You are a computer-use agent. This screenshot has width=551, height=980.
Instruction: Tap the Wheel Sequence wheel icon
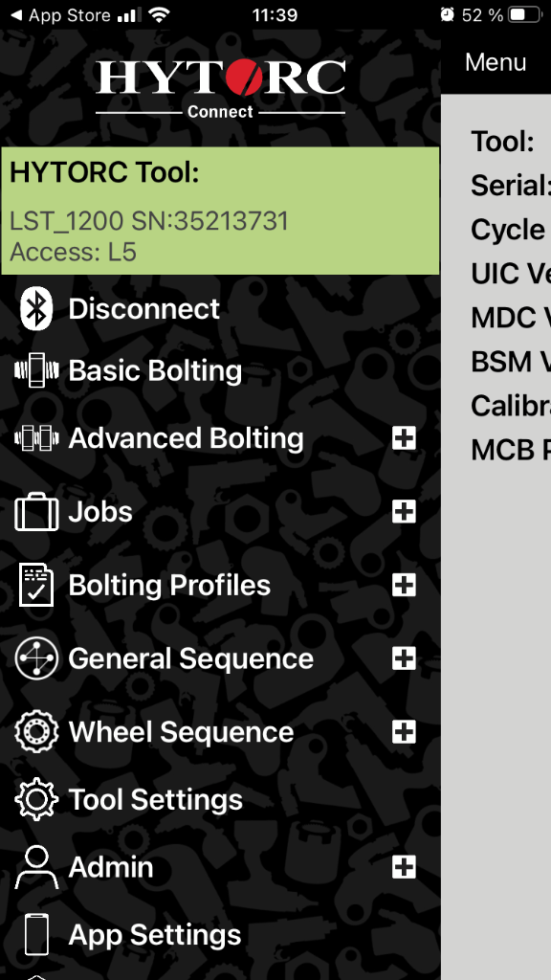[36, 732]
